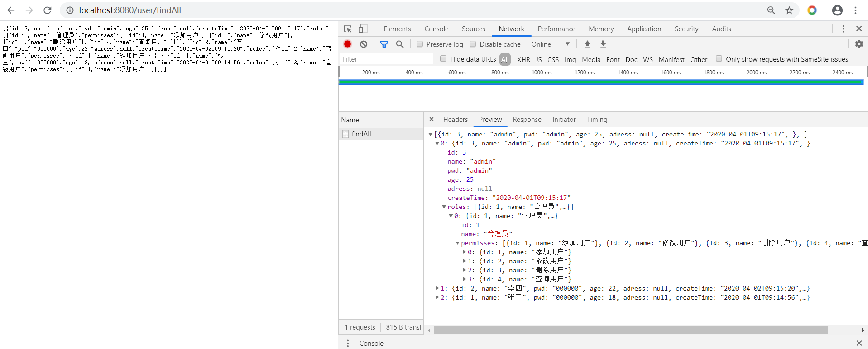Enable Disable cache checkbox
Image resolution: width=868 pixels, height=349 pixels.
click(473, 44)
